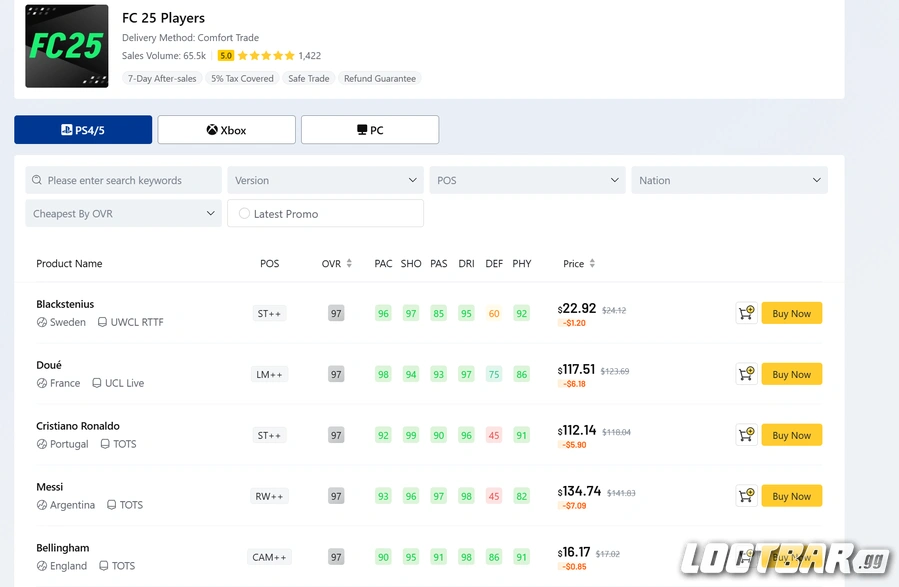Image resolution: width=899 pixels, height=587 pixels.
Task: Open the Cheapest By OVR sort dropdown
Action: click(123, 214)
